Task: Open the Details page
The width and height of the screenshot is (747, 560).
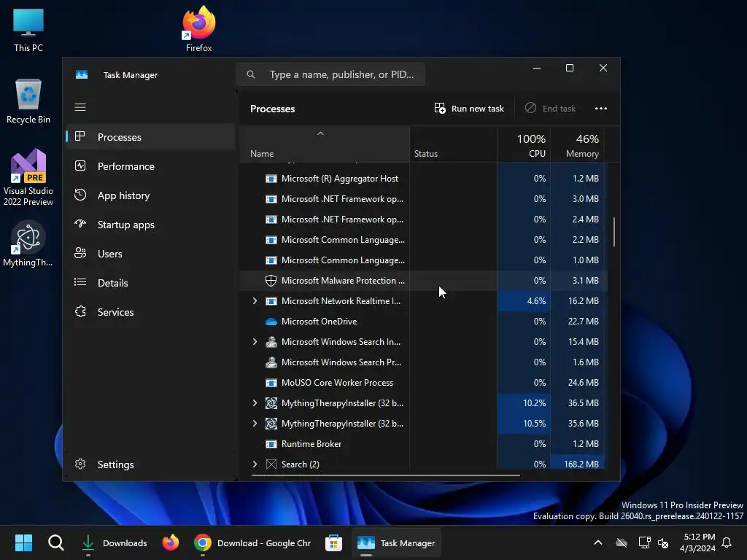Action: [150, 283]
